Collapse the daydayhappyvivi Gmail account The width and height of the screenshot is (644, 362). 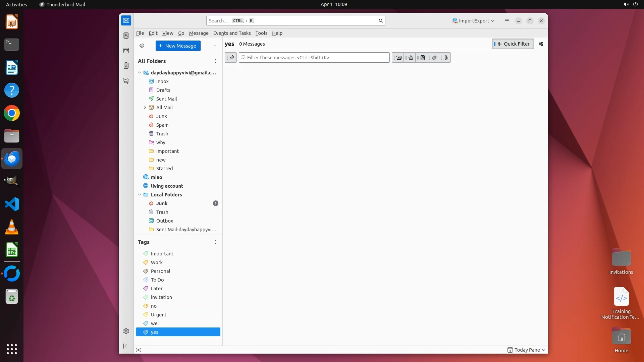140,72
